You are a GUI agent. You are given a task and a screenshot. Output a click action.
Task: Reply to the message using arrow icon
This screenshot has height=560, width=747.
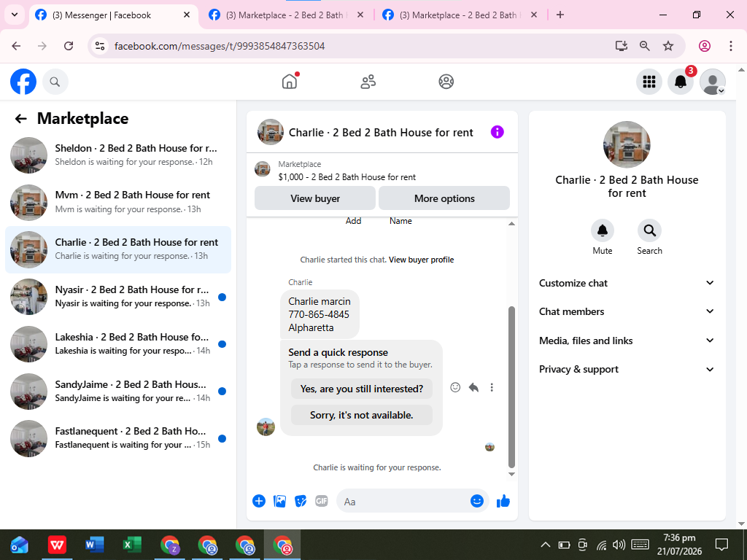[473, 387]
